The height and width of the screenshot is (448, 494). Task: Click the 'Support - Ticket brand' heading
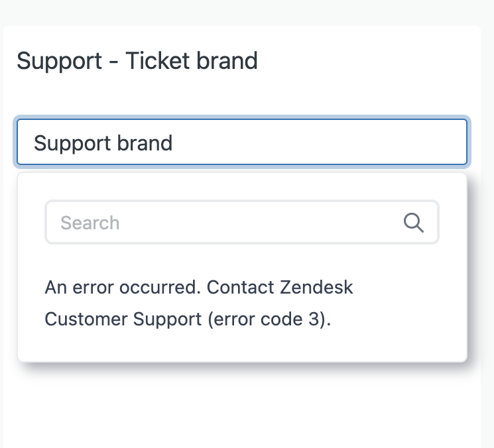pyautogui.click(x=137, y=61)
